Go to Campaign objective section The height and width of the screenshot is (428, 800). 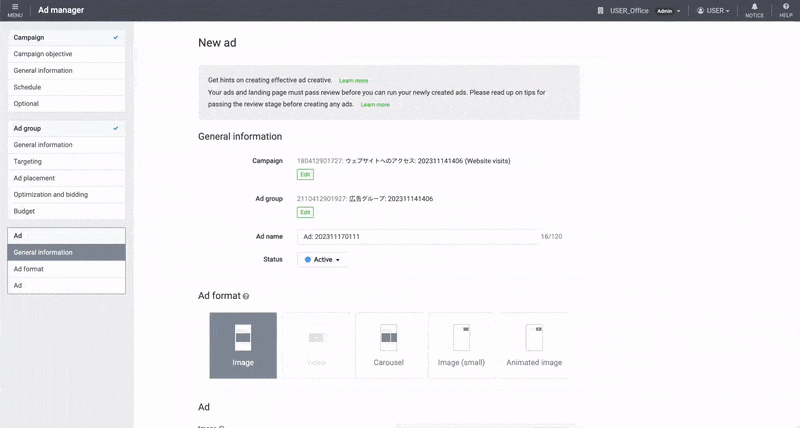coord(43,54)
